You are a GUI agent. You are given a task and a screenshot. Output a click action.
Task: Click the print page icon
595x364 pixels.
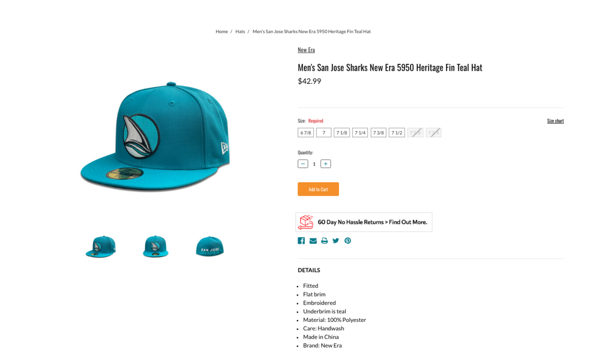click(x=324, y=241)
